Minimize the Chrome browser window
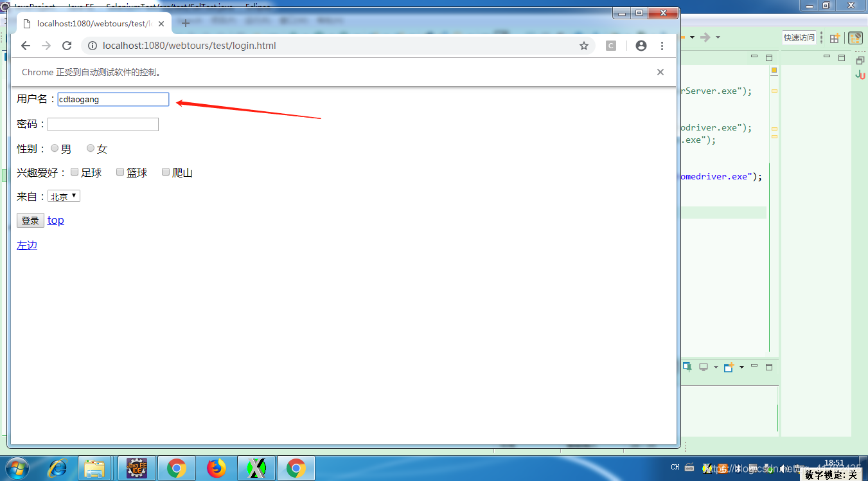The image size is (868, 481). (622, 14)
